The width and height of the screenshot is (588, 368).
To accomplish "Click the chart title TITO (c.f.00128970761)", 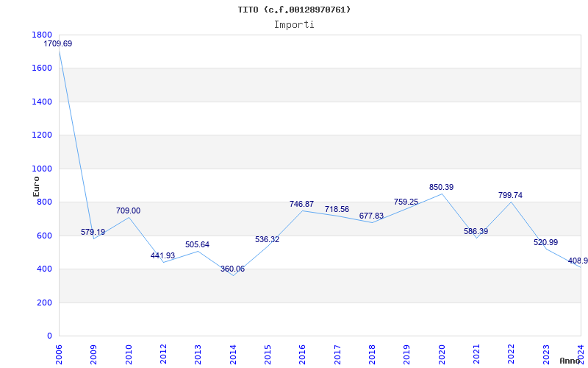I will click(294, 10).
